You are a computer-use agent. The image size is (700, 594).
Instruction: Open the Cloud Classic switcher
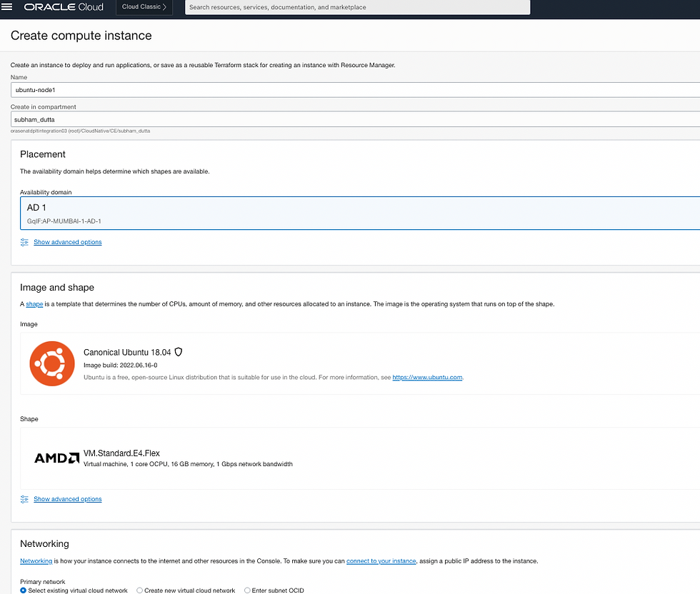144,7
